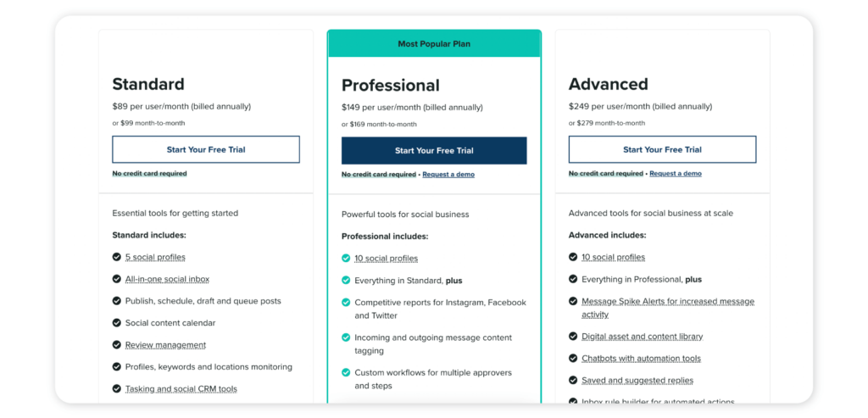Click teal checkmark beside Competitive reports for Instagram

346,303
